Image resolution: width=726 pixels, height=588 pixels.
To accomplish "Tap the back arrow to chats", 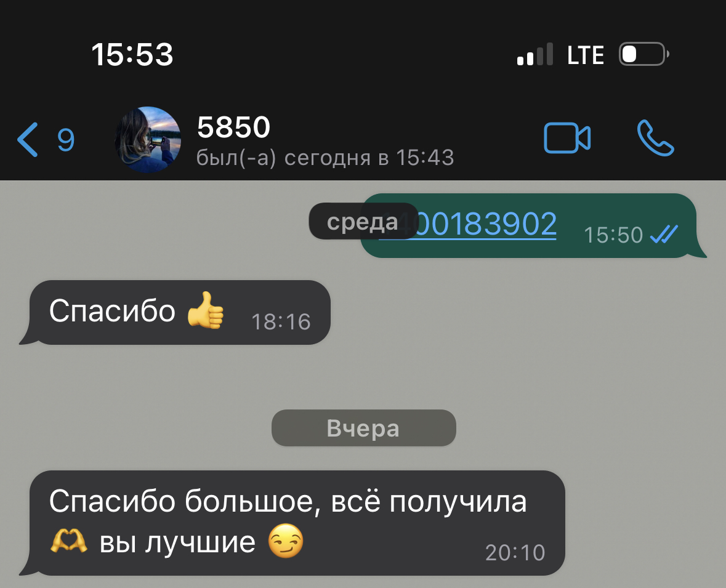I will tap(27, 139).
